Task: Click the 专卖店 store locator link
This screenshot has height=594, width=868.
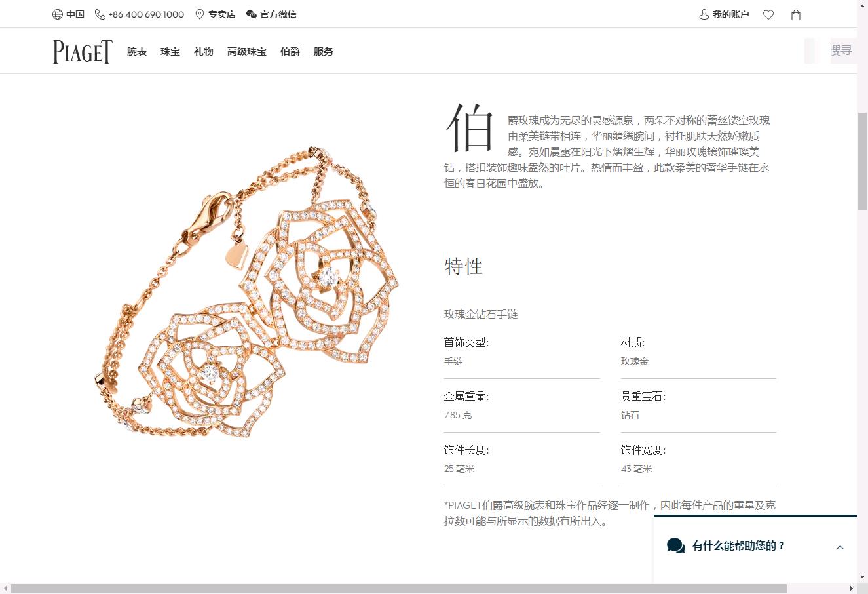Action: 222,14
